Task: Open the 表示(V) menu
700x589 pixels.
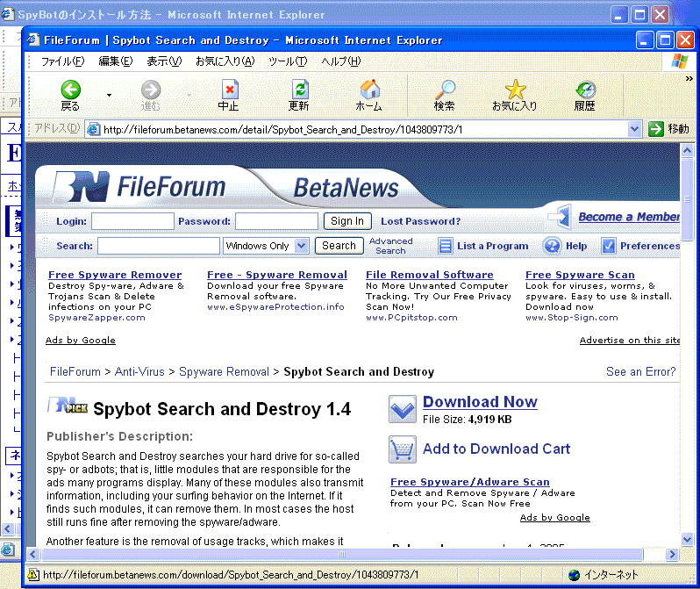Action: tap(164, 61)
